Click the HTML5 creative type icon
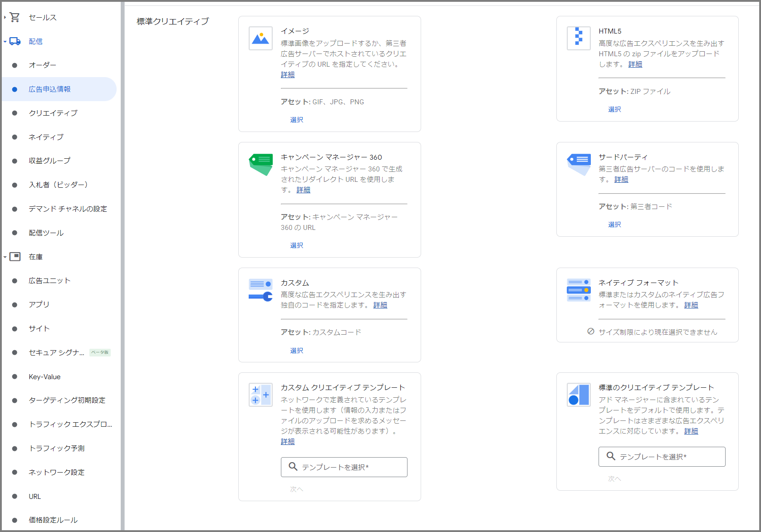 pos(579,37)
